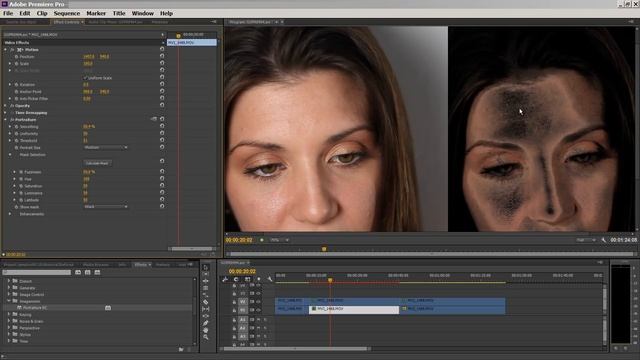Open the Help menu
Viewport: 640px width, 360px height.
[166, 13]
